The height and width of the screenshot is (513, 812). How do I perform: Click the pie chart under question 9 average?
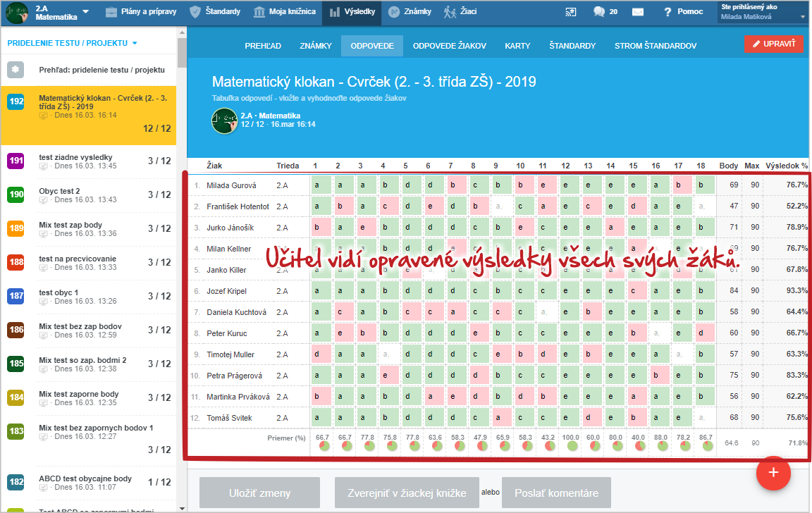coord(505,446)
